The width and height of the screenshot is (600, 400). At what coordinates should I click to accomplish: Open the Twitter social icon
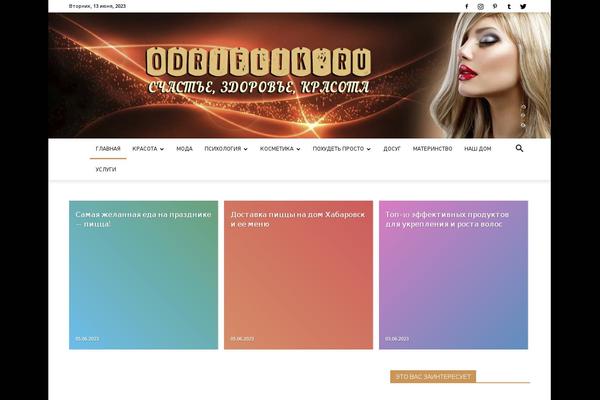[x=523, y=7]
